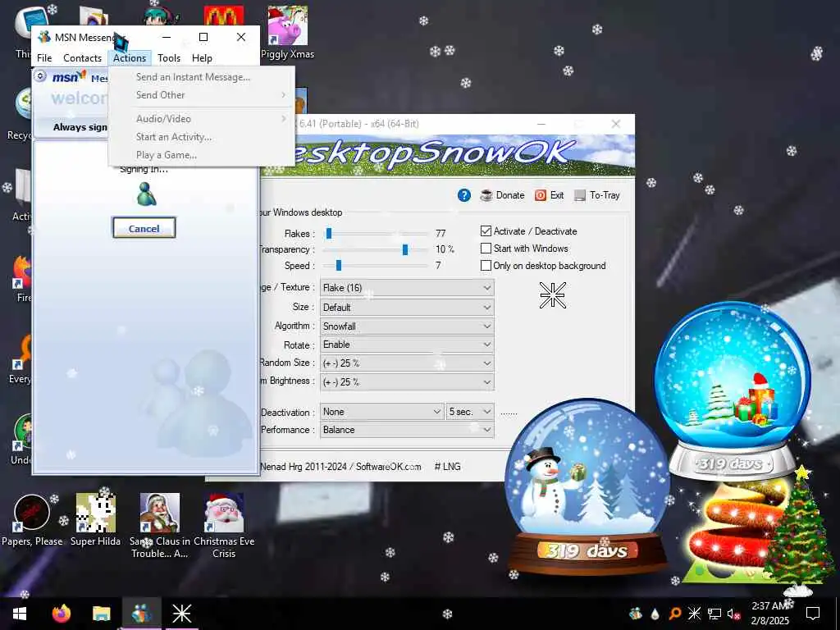Screen dimensions: 840x630
Task: Open File Explorer from the taskbar
Action: tap(101, 614)
